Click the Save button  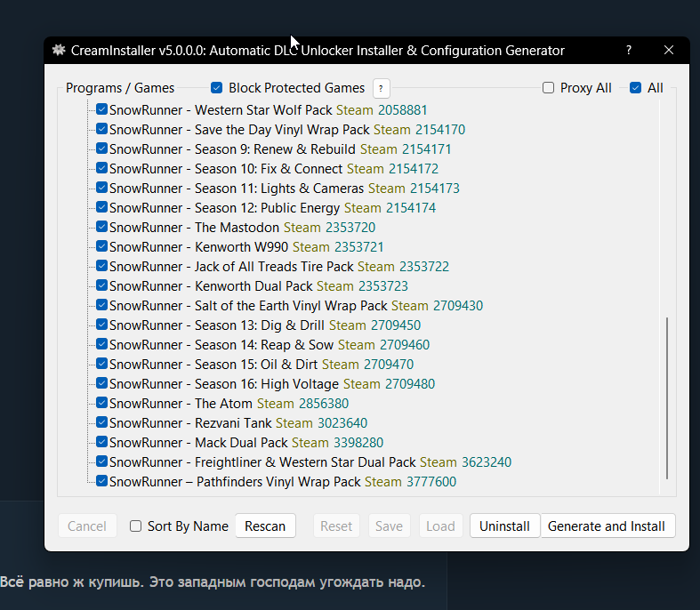(389, 526)
